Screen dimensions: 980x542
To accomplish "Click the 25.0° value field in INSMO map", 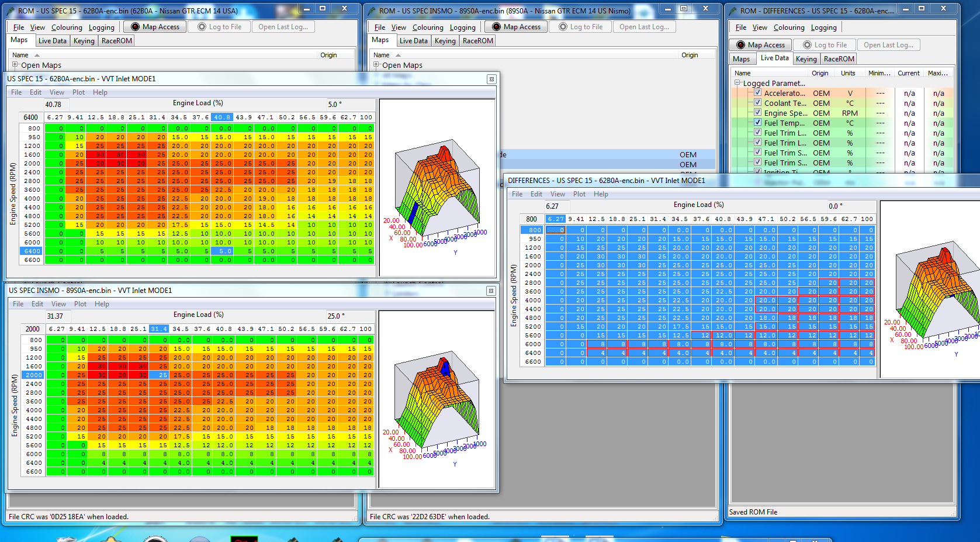I will [x=349, y=316].
